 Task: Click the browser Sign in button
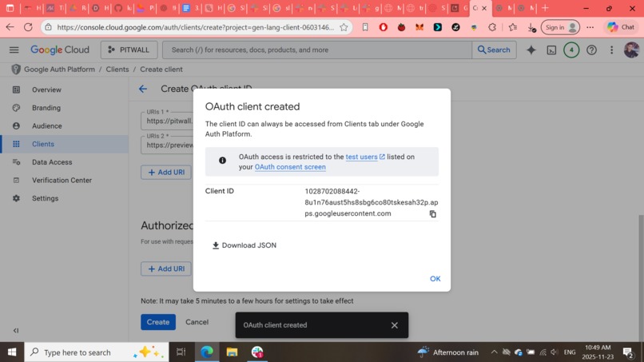560,27
